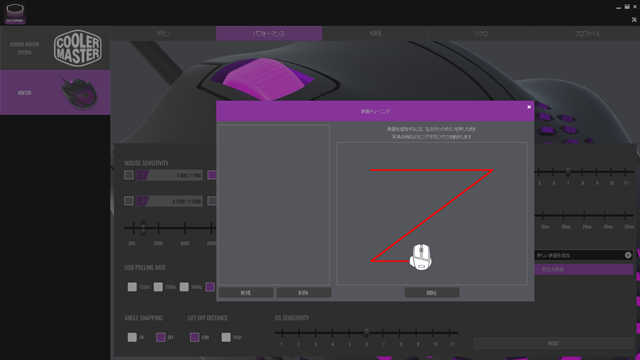
Task: Click the new surface name input field
Action: click(579, 255)
